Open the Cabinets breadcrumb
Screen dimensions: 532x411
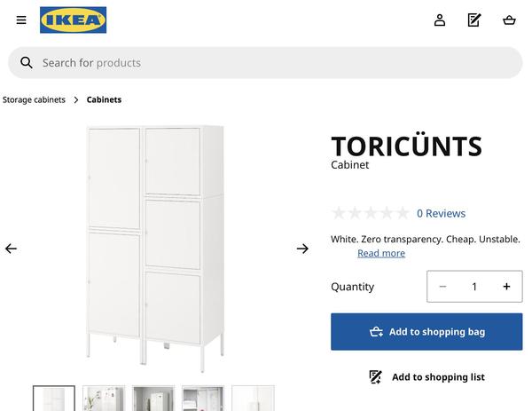coord(104,99)
